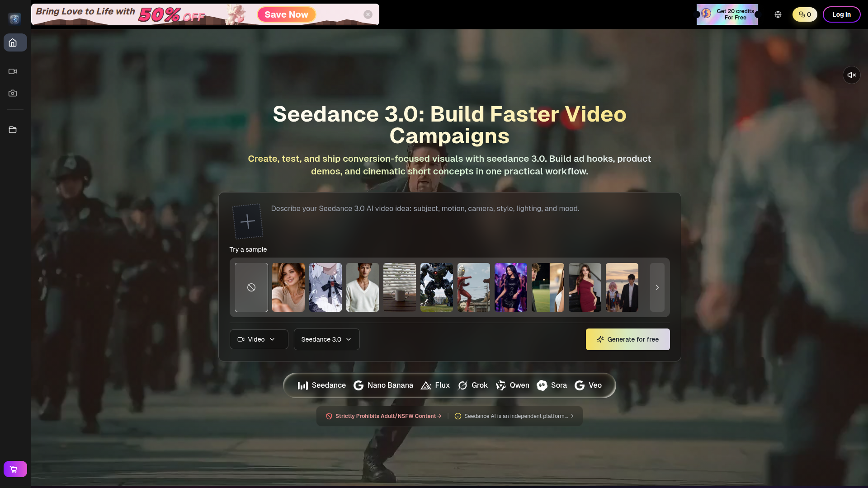868x488 pixels.
Task: Select the no-sample crossed circle option
Action: pyautogui.click(x=251, y=287)
